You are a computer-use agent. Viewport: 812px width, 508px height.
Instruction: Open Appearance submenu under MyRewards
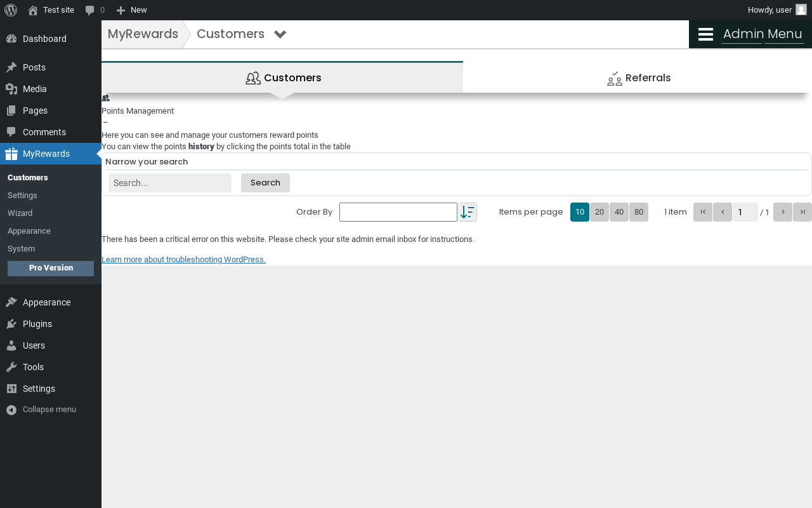click(29, 231)
